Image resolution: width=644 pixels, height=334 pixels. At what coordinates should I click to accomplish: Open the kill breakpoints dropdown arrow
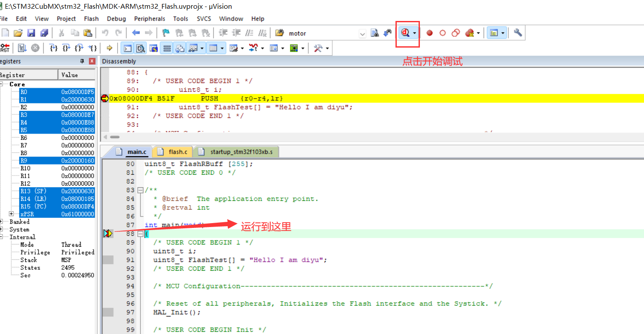pyautogui.click(x=478, y=33)
